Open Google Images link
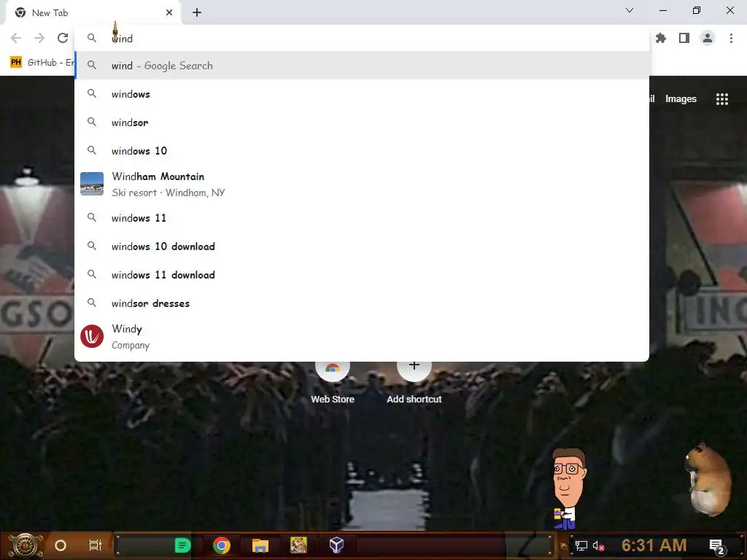This screenshot has width=747, height=560. tap(681, 98)
